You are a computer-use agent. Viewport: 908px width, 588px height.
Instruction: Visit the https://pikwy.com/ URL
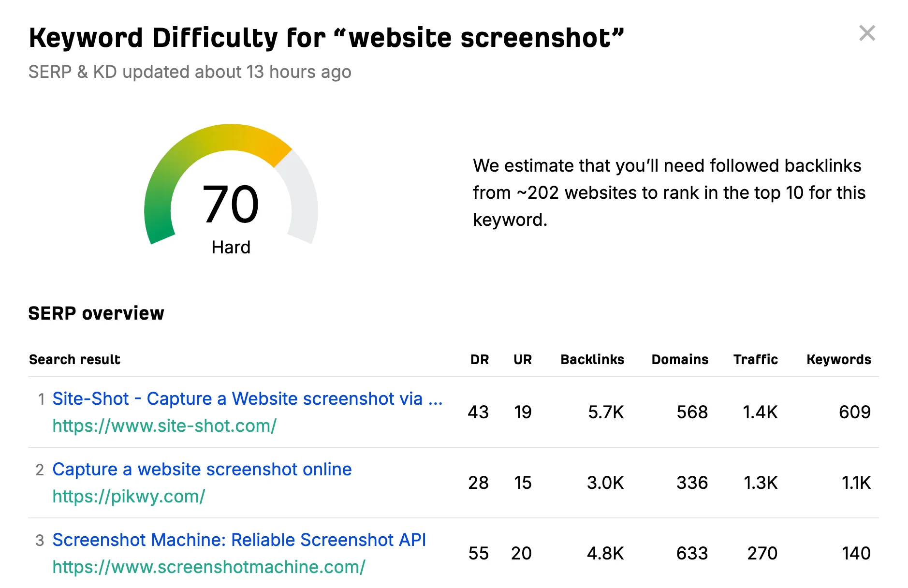tap(129, 496)
